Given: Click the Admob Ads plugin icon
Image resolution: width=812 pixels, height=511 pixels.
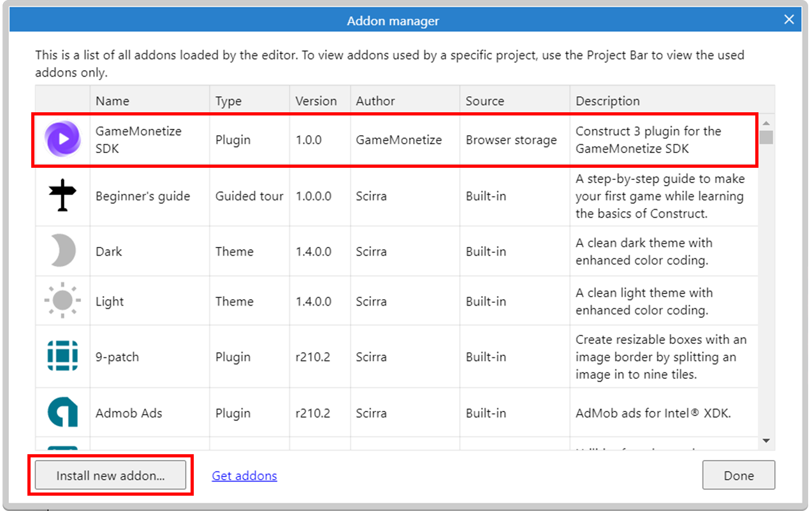Looking at the screenshot, I should coord(62,412).
